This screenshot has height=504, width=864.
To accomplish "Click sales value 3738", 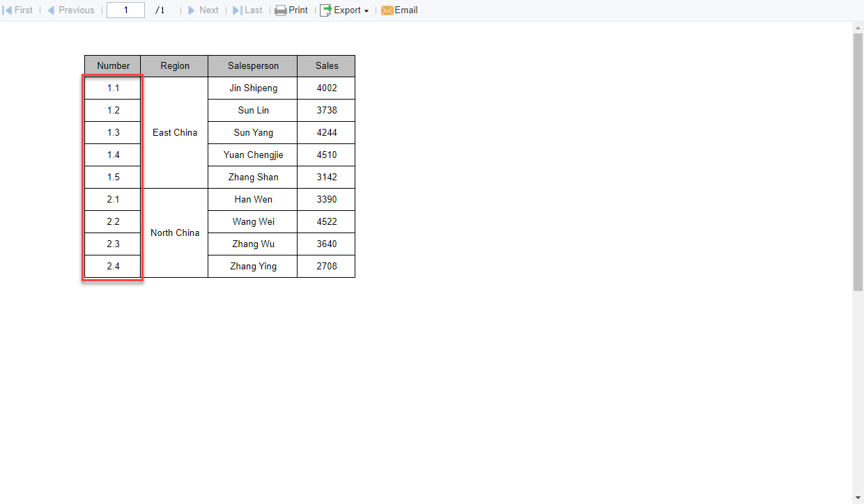I will tap(326, 111).
